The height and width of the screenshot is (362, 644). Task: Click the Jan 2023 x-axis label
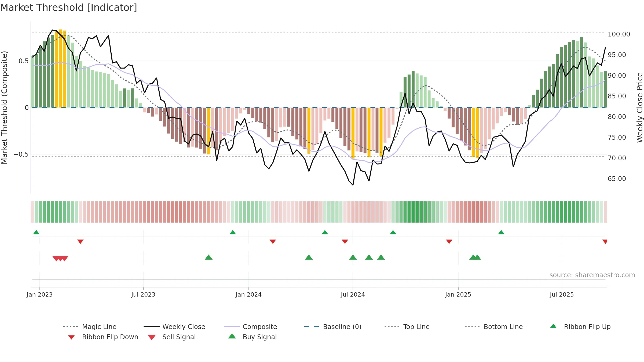(x=40, y=295)
